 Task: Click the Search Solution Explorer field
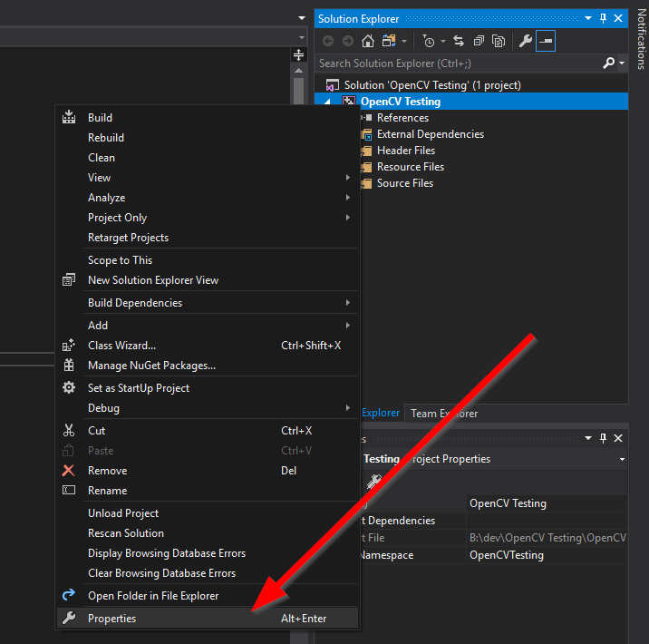point(459,63)
